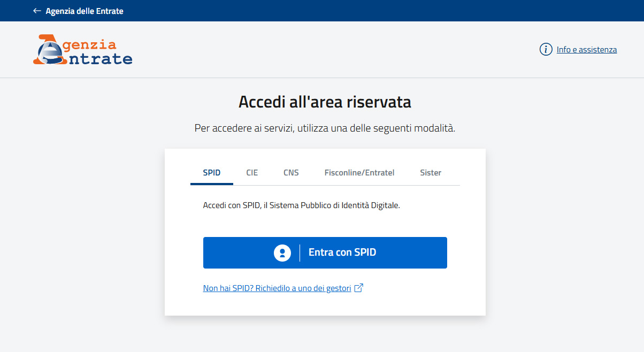
Task: Select the SPID tab
Action: [212, 173]
